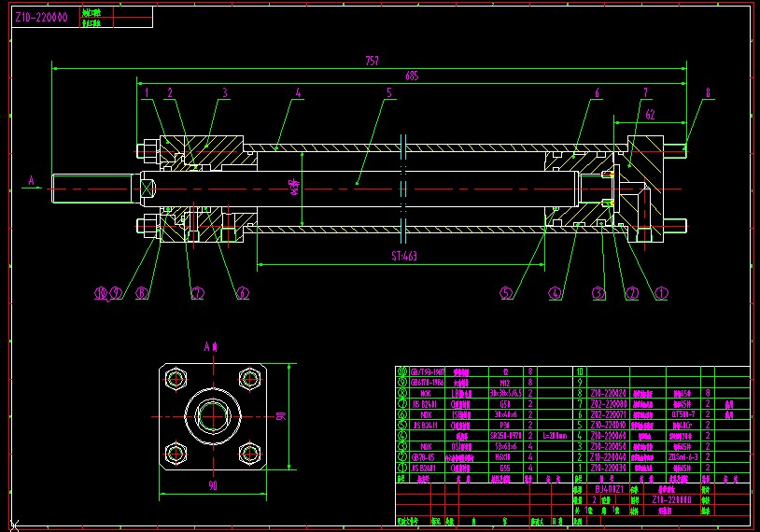
Task: Click circled balloon 5 under the piston
Action: 506,293
